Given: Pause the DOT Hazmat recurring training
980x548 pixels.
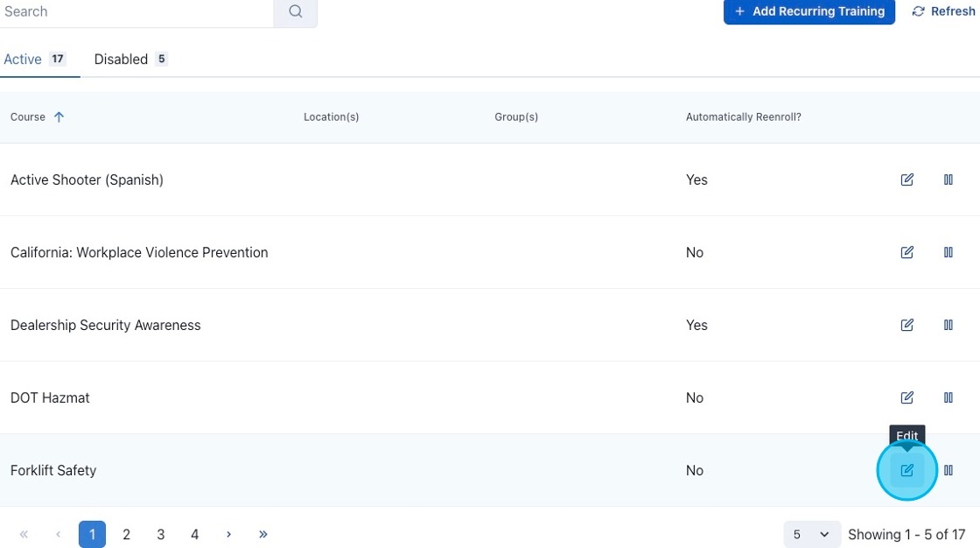Looking at the screenshot, I should click(948, 397).
